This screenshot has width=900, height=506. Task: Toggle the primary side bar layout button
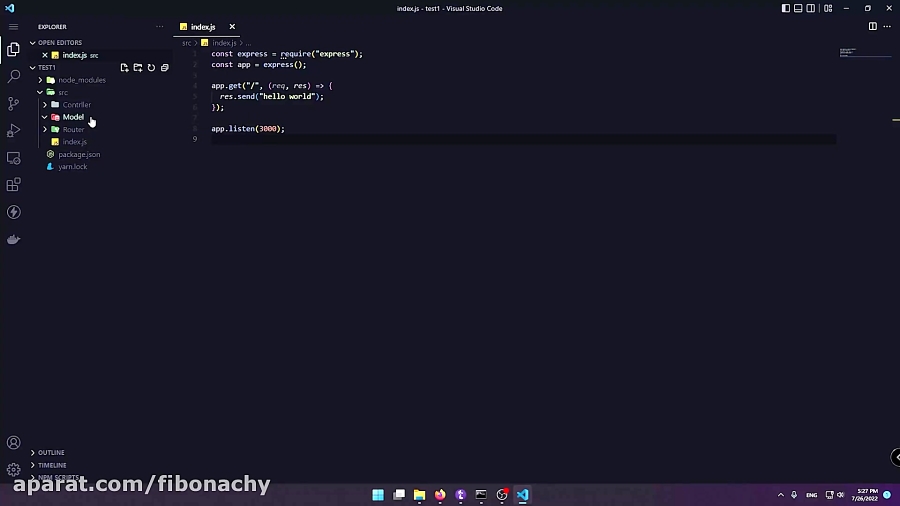[786, 9]
